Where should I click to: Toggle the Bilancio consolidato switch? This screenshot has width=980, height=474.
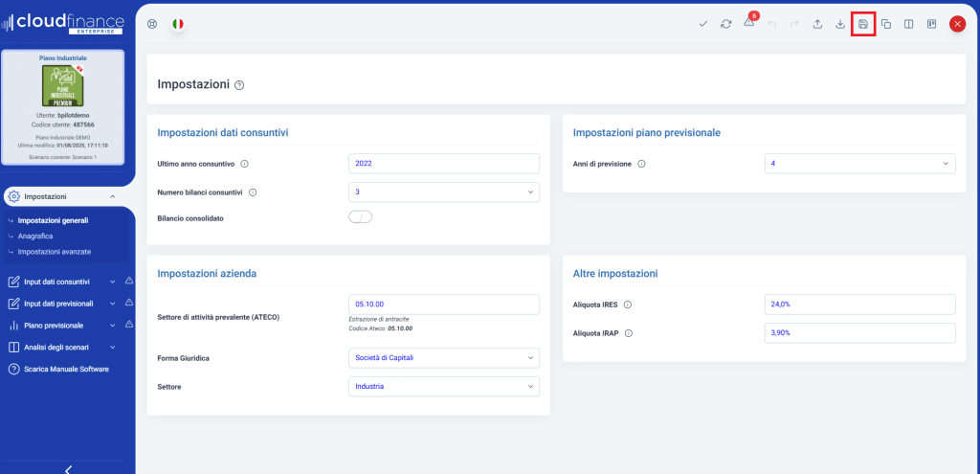click(x=361, y=217)
